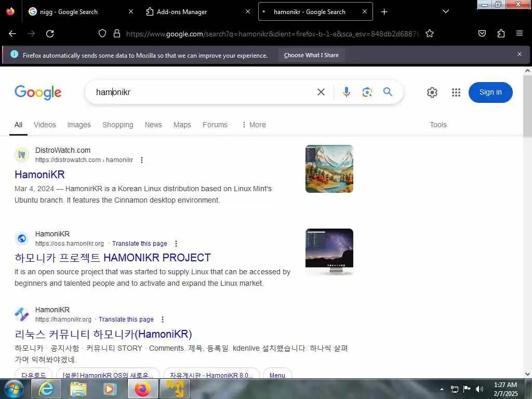Select the Forums search tab

(215, 125)
